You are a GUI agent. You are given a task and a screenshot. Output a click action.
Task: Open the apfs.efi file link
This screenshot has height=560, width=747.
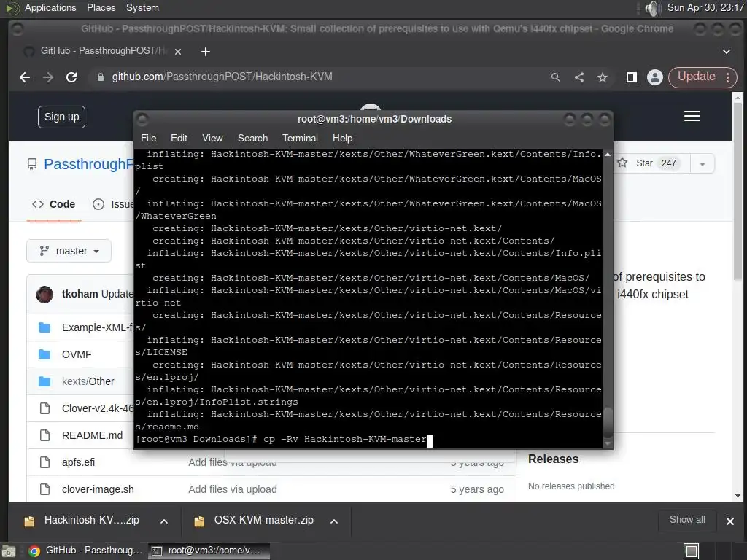(x=78, y=462)
